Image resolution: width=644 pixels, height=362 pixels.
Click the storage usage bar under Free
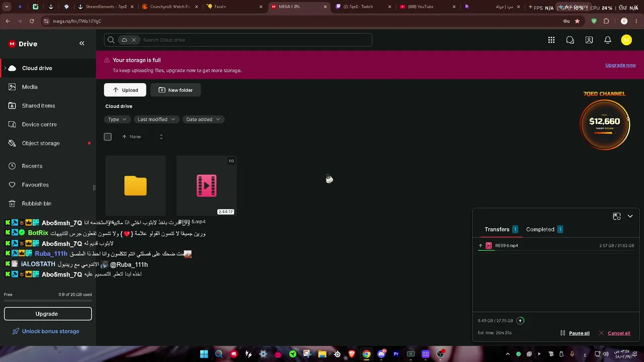[48, 301]
